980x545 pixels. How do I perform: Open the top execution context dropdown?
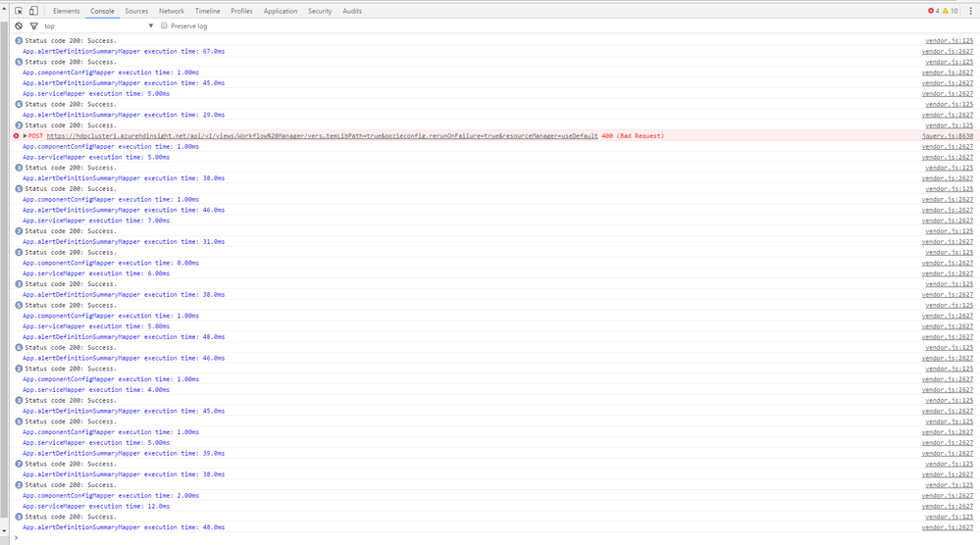[98, 25]
